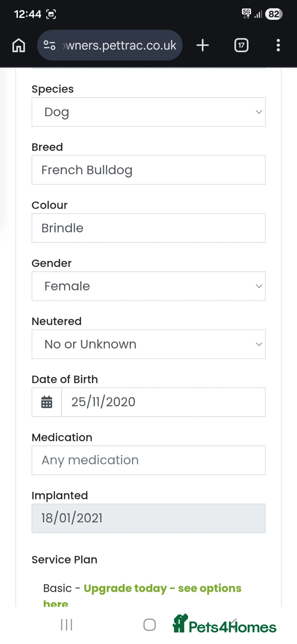
Task: Click the Breed field with French Bulldog
Action: pos(148,170)
